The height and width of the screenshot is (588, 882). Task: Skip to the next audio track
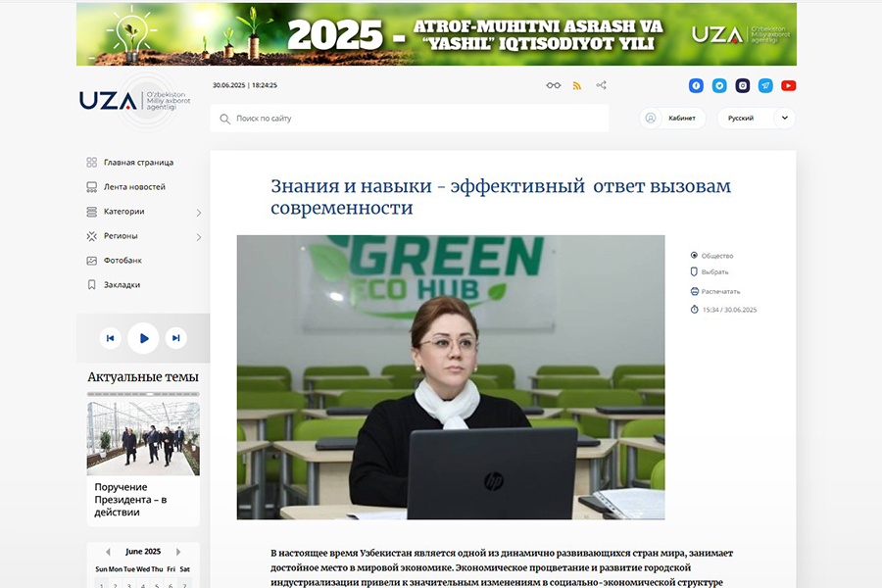click(x=175, y=338)
